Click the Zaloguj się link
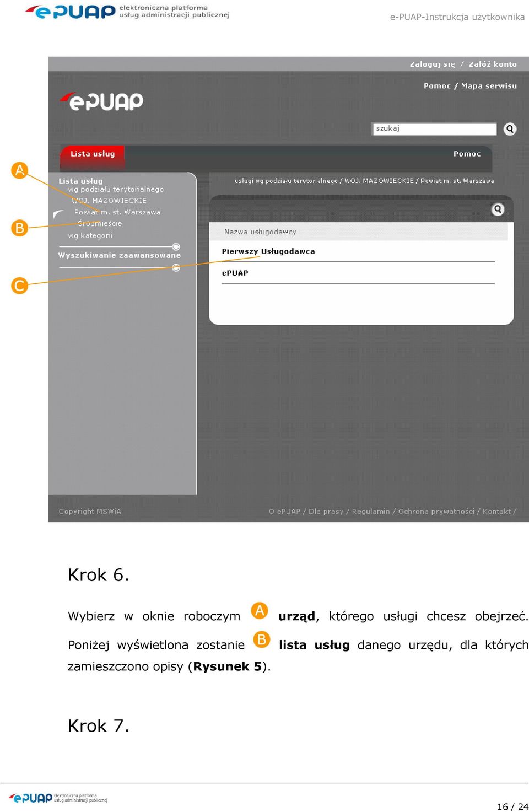The width and height of the screenshot is (529, 812). click(x=433, y=64)
